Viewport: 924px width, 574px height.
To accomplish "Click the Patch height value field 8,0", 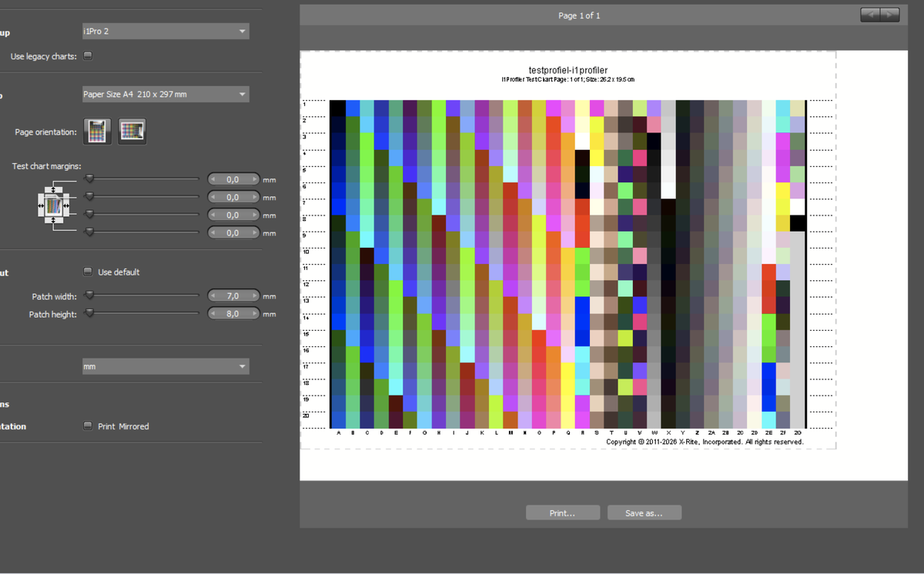I will [233, 314].
